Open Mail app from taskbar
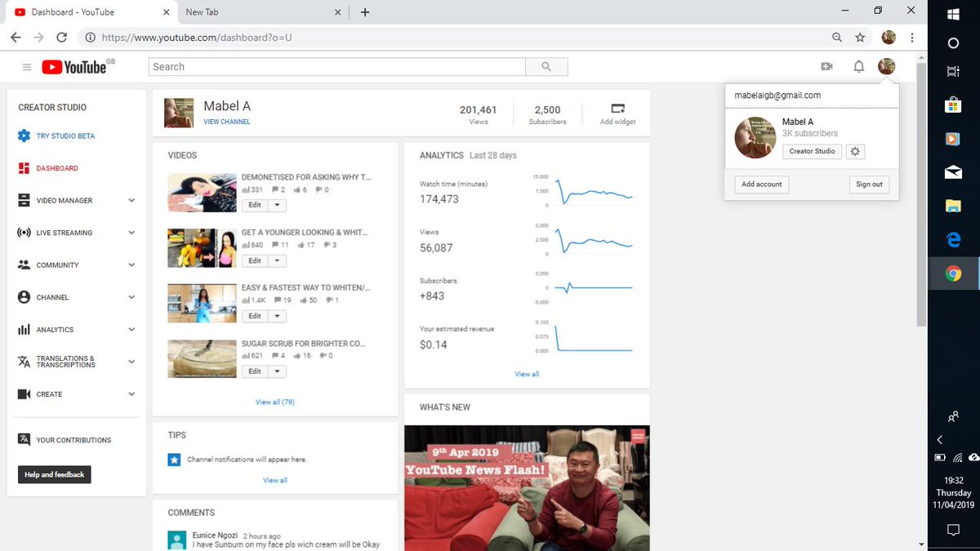 click(x=953, y=172)
